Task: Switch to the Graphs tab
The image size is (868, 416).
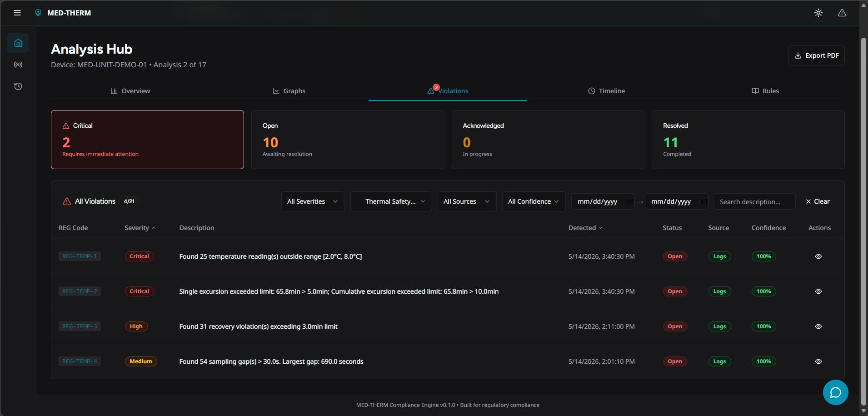Action: coord(289,91)
